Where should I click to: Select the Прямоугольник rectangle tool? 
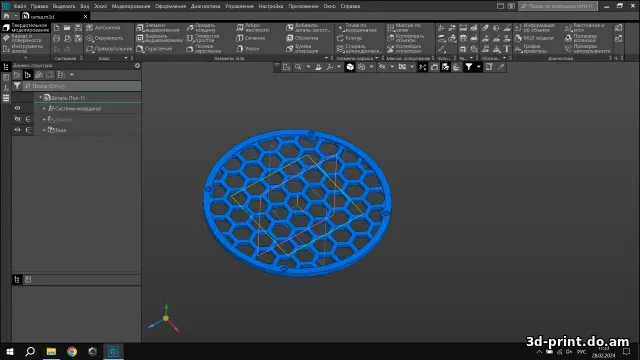(109, 49)
